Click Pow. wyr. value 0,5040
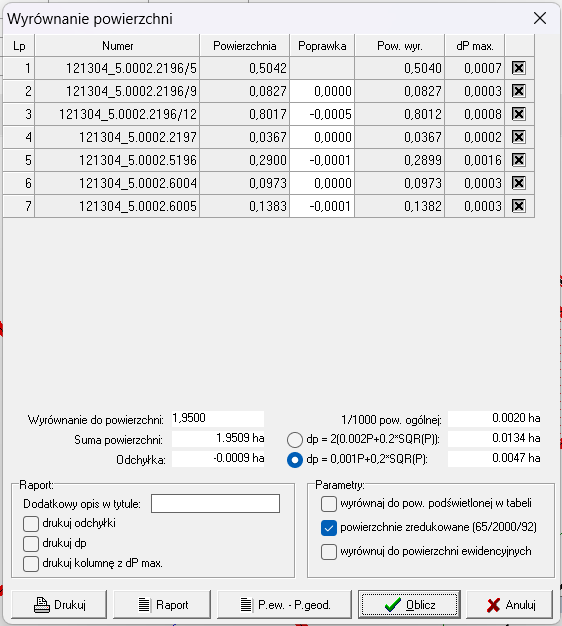This screenshot has height=626, width=562. point(400,68)
